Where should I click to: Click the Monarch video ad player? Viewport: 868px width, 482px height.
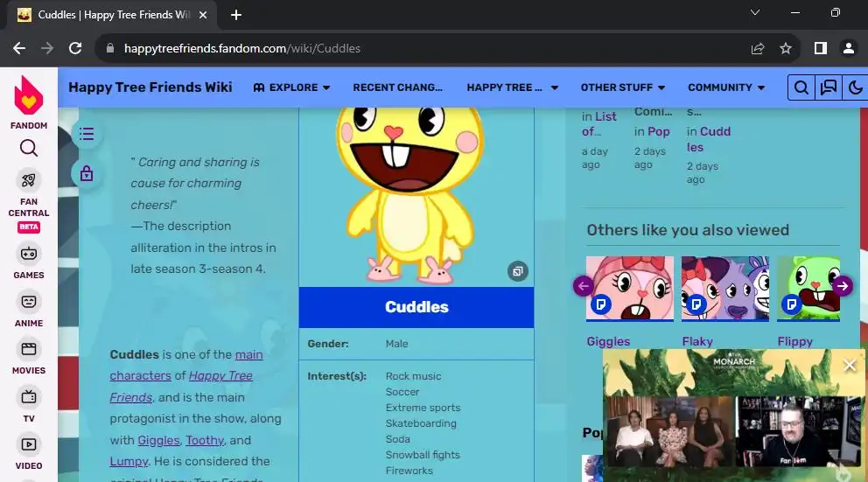tap(734, 416)
